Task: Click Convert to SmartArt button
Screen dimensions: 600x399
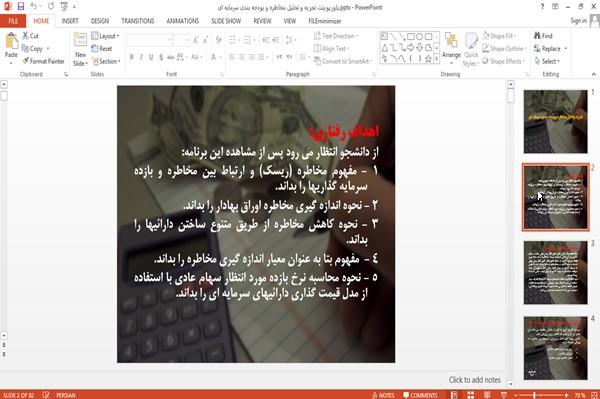Action: coord(342,61)
